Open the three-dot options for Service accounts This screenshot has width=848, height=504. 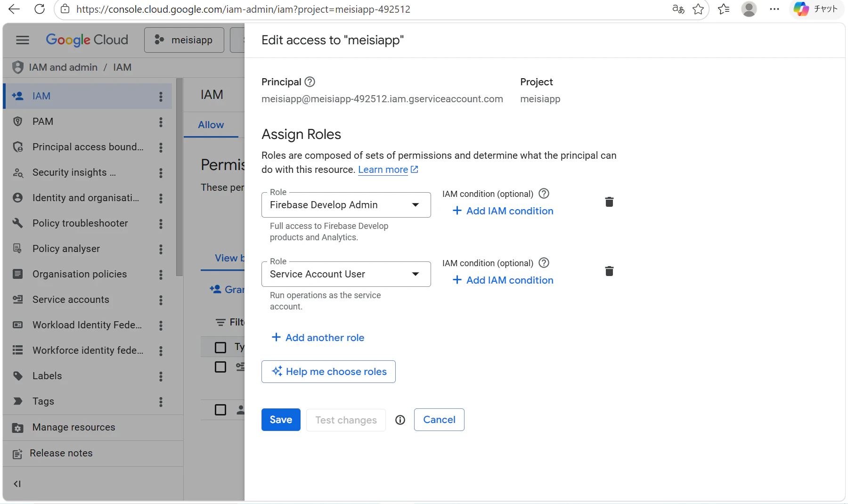tap(161, 300)
